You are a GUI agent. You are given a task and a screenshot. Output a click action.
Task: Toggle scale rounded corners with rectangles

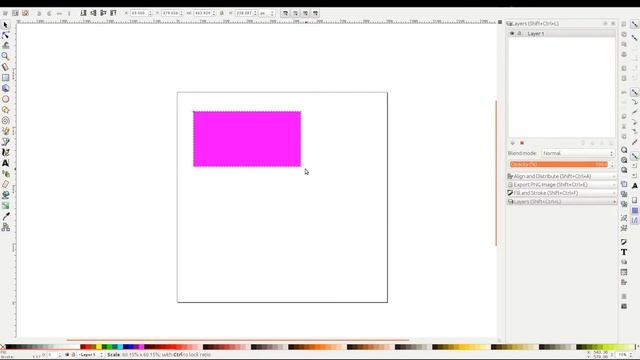[295, 13]
